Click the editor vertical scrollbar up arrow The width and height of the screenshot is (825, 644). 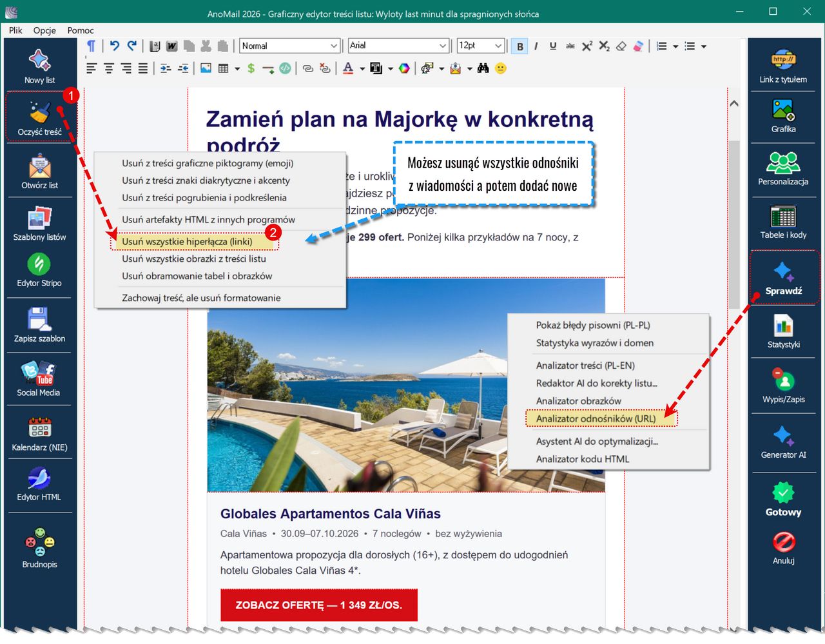tap(734, 103)
